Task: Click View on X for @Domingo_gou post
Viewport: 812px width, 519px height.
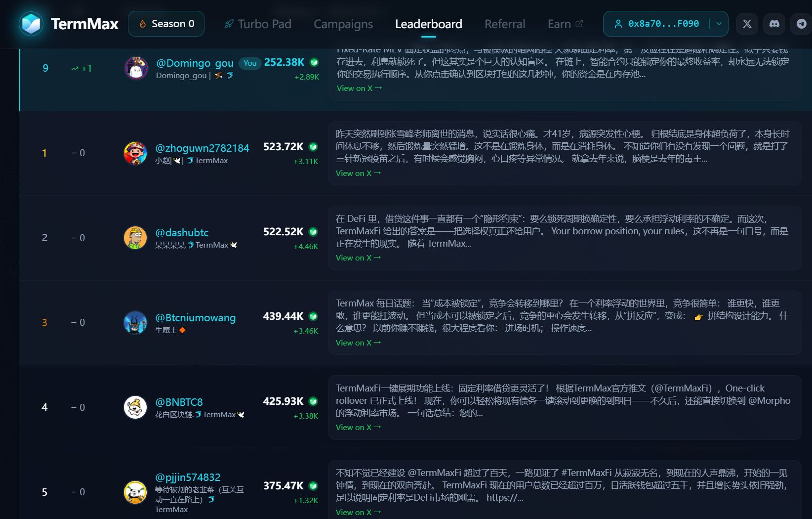Action: pos(359,88)
